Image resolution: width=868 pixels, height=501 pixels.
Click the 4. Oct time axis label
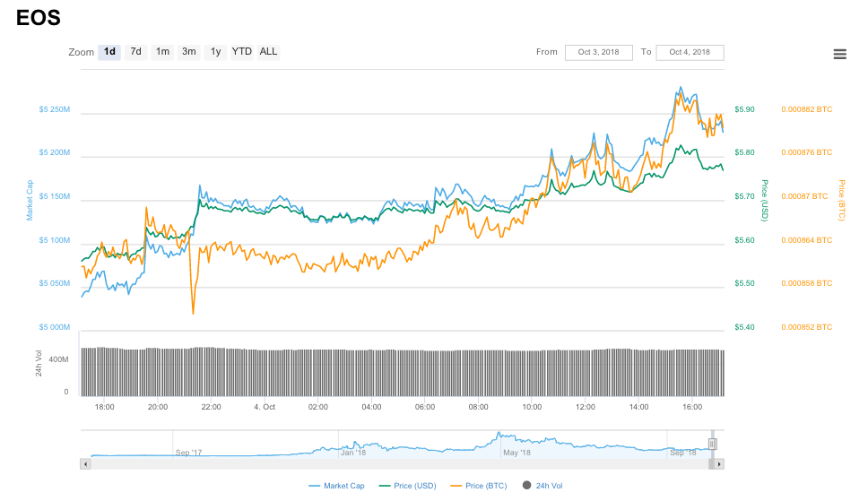point(265,407)
